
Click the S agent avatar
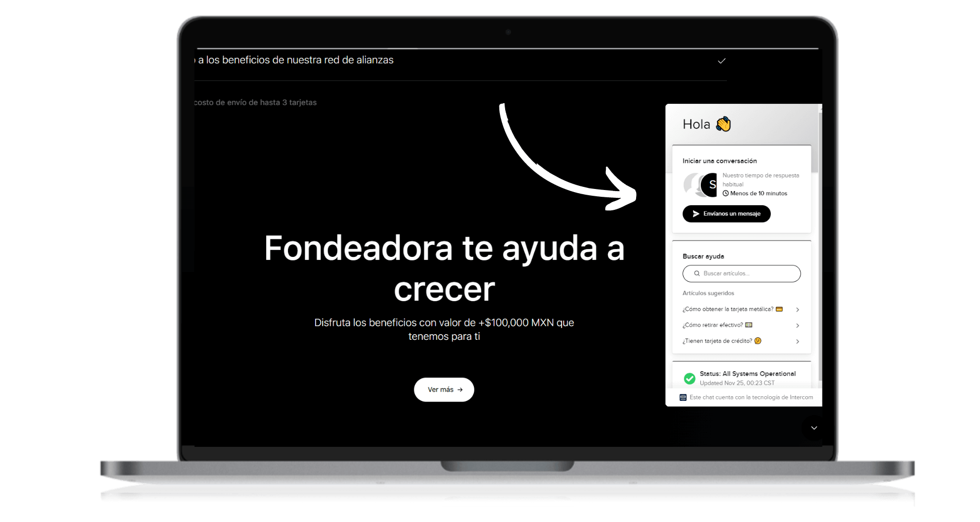[710, 185]
